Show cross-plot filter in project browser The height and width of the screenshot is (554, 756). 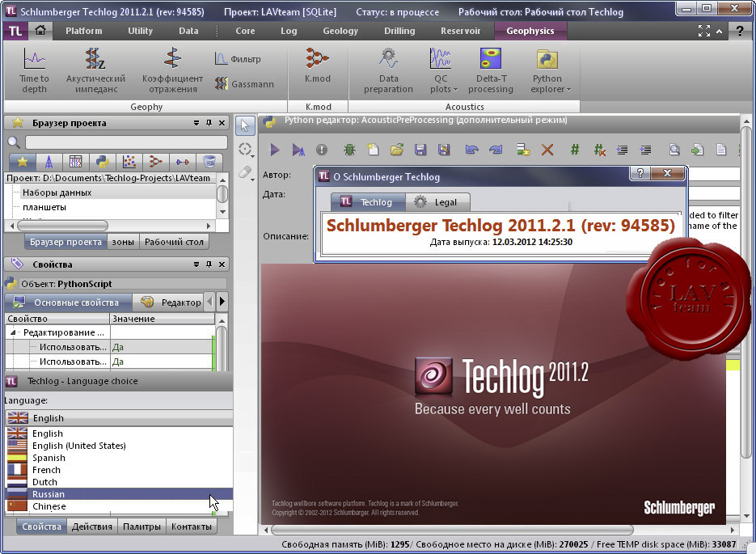[x=129, y=162]
